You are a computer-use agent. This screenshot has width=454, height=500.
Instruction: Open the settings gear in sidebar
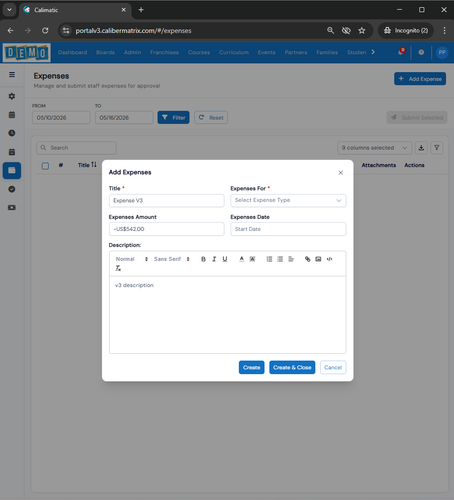coord(12,96)
